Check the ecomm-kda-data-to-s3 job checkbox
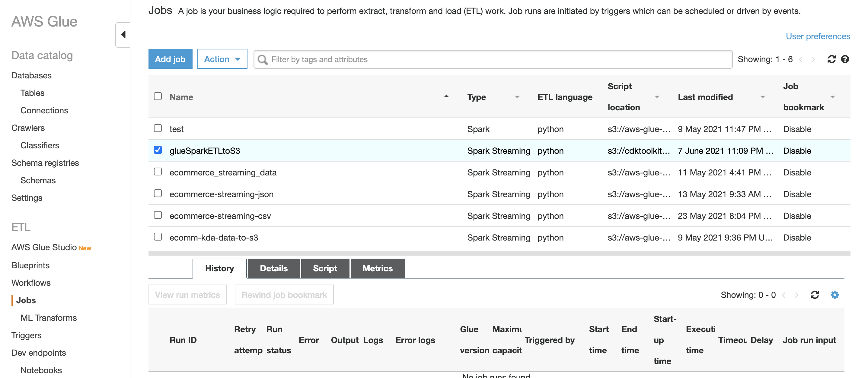868x378 pixels. pyautogui.click(x=158, y=237)
